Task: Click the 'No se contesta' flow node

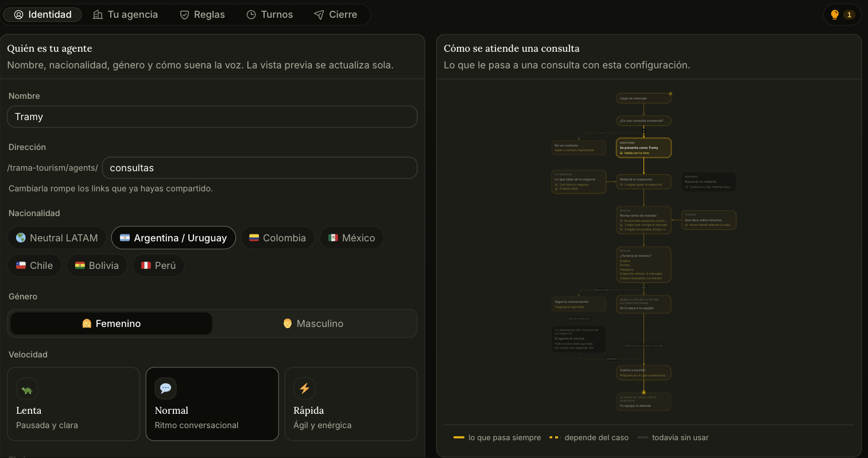Action: pyautogui.click(x=579, y=148)
